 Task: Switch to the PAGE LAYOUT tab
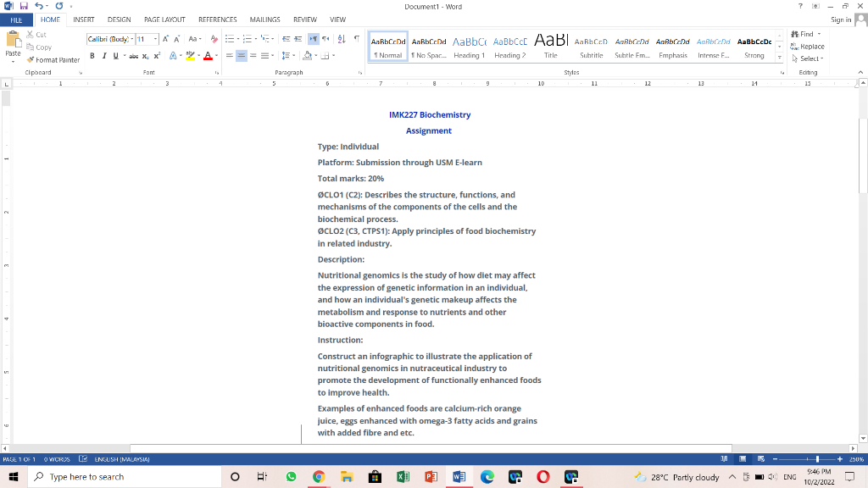tap(164, 20)
